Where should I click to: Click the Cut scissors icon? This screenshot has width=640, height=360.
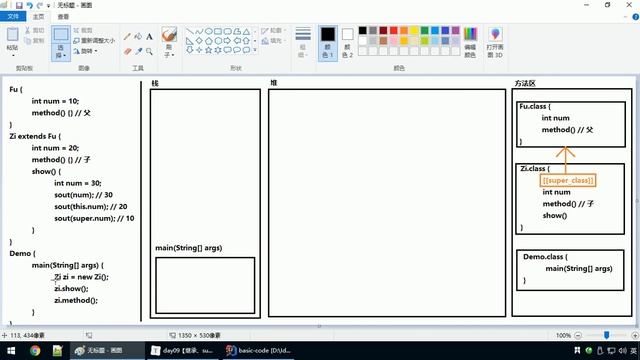28,30
